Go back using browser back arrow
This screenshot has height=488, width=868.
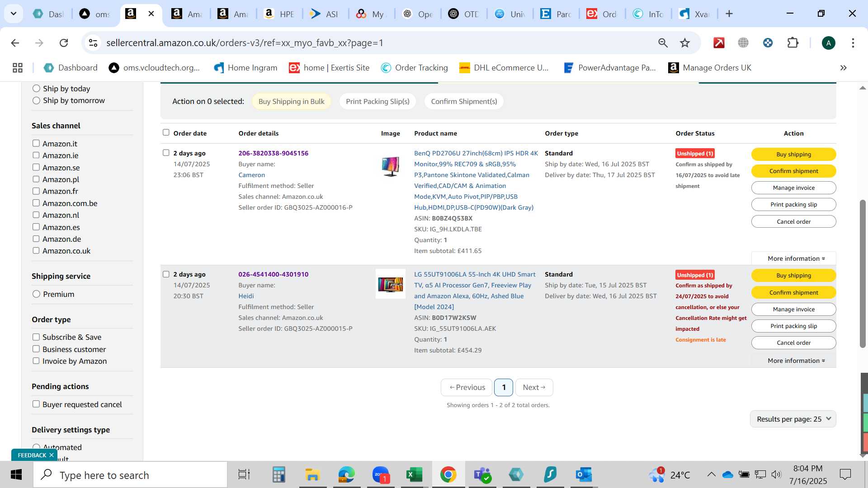click(15, 43)
